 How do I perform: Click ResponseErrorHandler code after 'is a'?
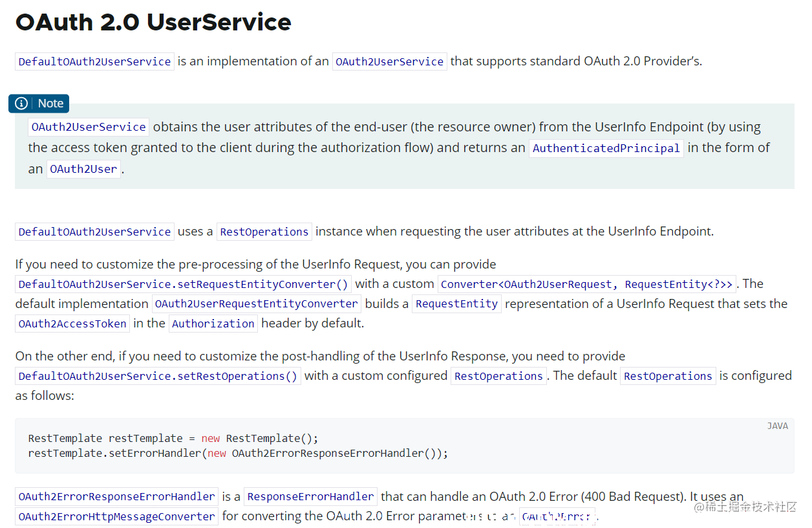pos(310,497)
